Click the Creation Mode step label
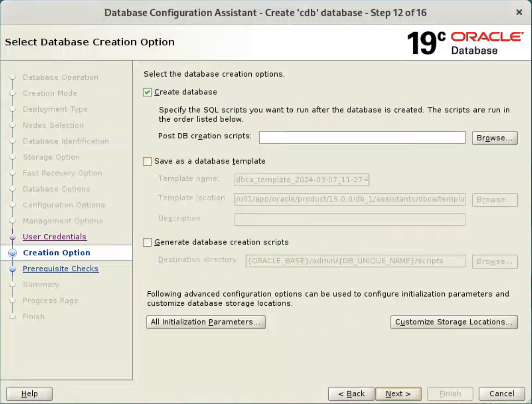 50,93
